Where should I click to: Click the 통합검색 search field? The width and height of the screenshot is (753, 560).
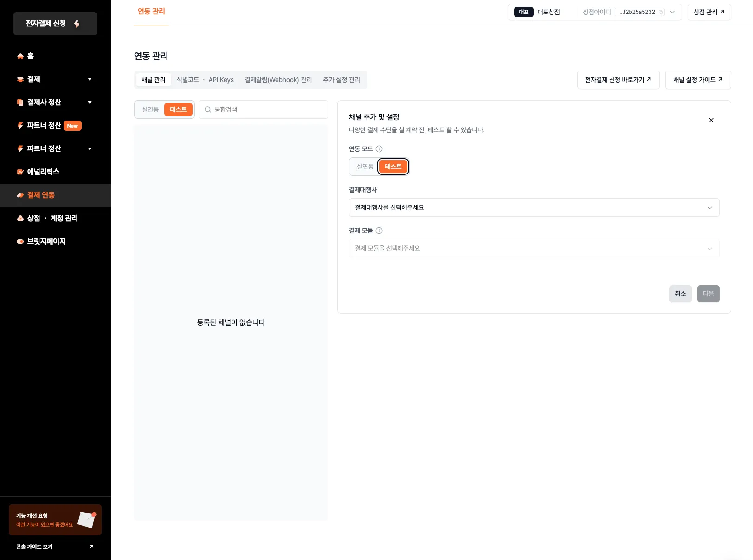[269, 109]
